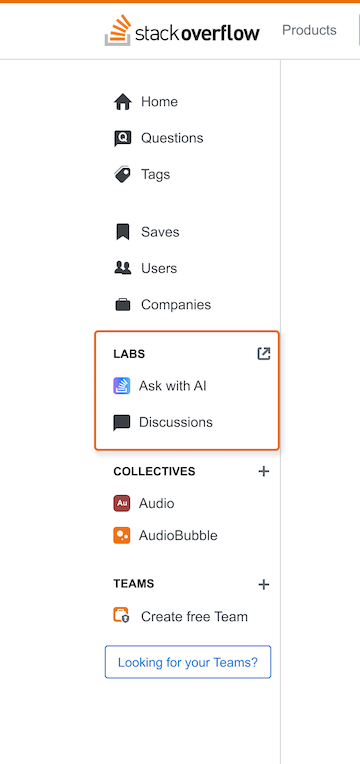Expand Collectives with the plus button
The width and height of the screenshot is (360, 764).
pyautogui.click(x=264, y=471)
